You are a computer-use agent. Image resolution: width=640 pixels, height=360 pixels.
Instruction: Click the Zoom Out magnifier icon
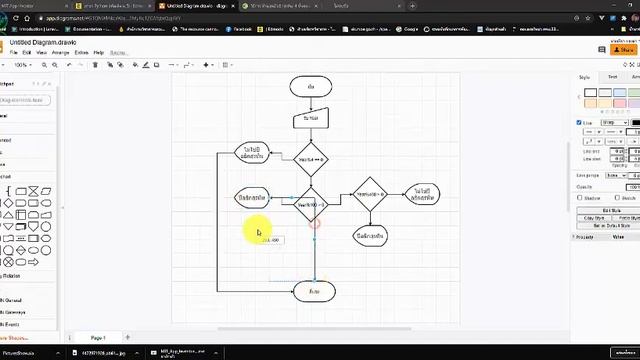point(55,65)
